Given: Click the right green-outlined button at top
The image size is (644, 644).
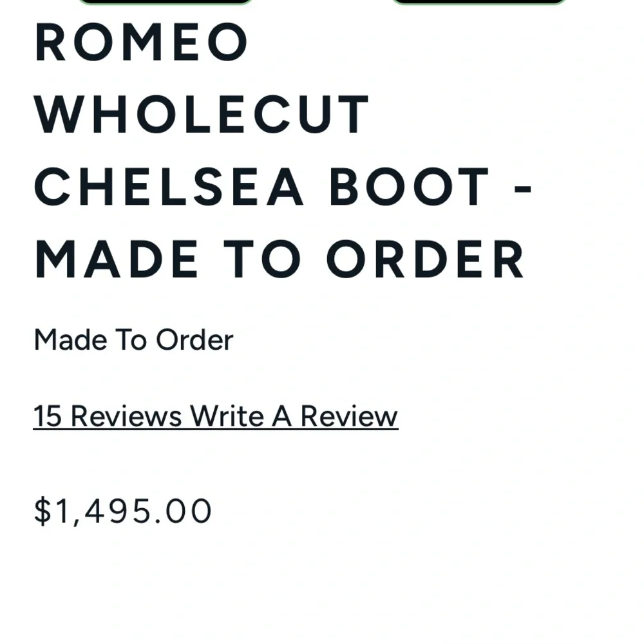Looking at the screenshot, I should point(478,2).
